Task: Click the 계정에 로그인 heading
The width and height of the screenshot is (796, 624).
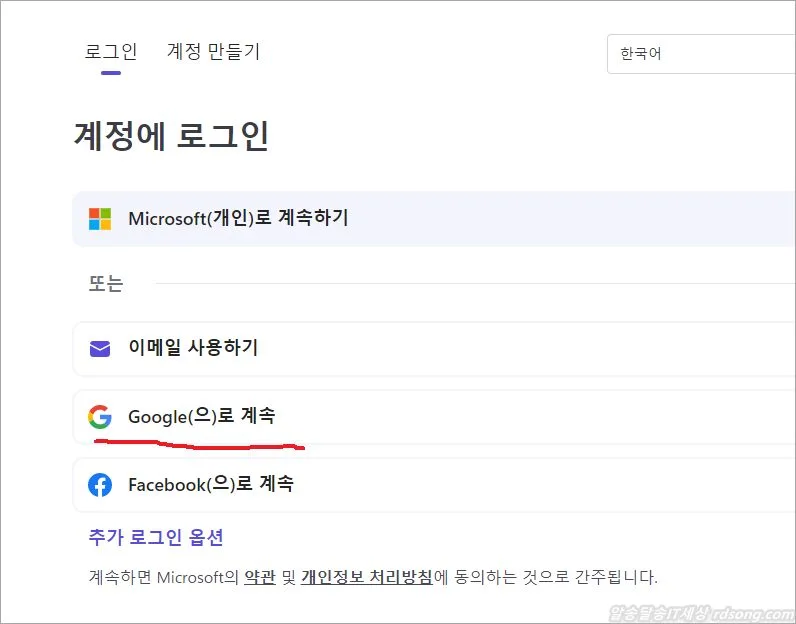Action: pos(171,136)
